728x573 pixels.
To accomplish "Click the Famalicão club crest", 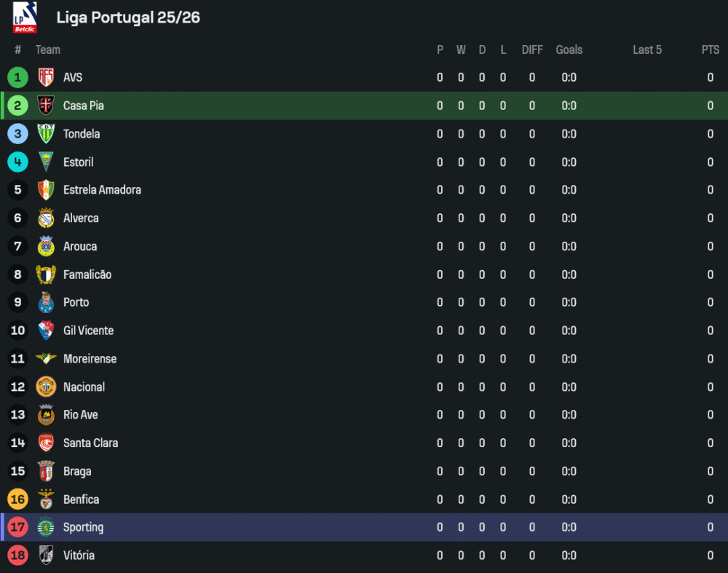I will (46, 274).
